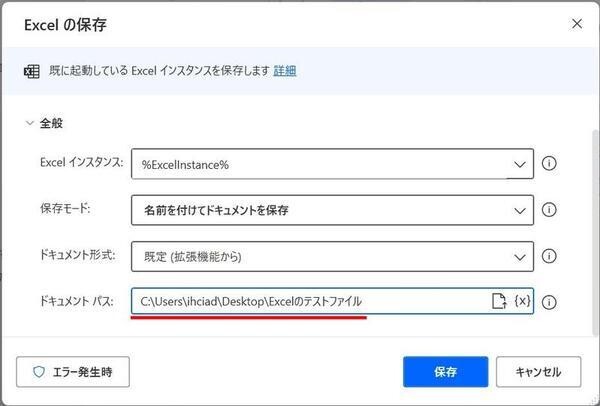Browse for file with the select-file icon
Image resolution: width=600 pixels, height=406 pixels.
[x=499, y=301]
